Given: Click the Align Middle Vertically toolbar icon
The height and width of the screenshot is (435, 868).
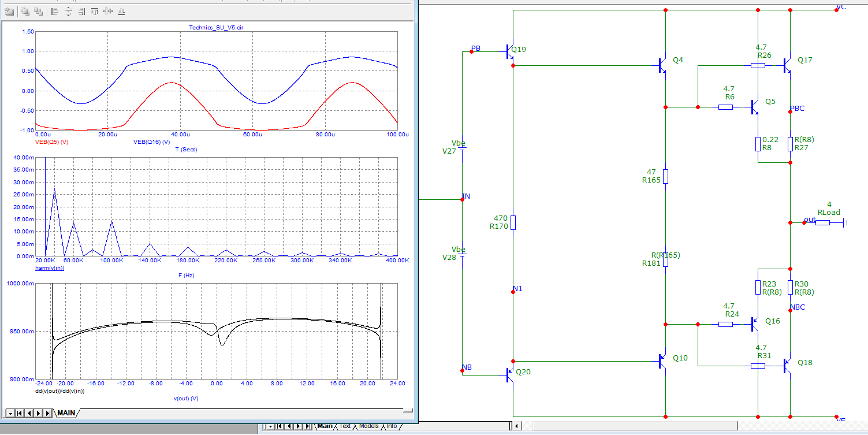Looking at the screenshot, I should click(108, 11).
